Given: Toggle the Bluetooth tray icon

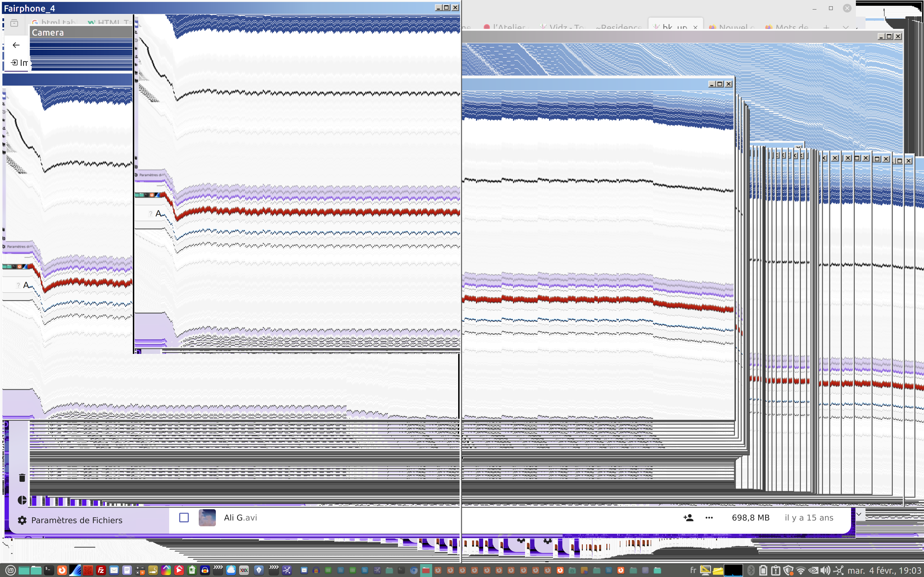Looking at the screenshot, I should tap(751, 570).
